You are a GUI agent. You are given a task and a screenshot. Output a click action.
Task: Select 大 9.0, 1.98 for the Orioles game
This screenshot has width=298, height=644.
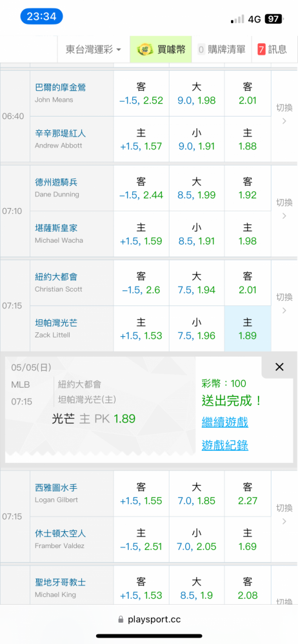point(197,93)
